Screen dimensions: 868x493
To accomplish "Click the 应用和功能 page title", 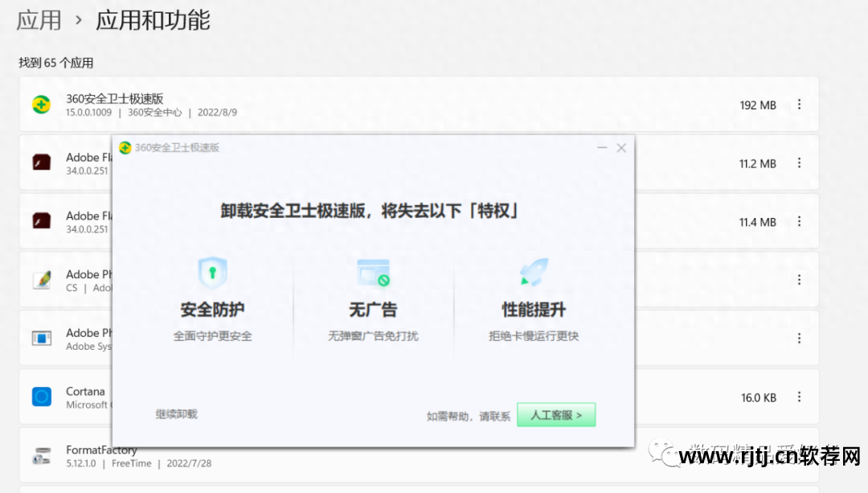I will pos(153,20).
